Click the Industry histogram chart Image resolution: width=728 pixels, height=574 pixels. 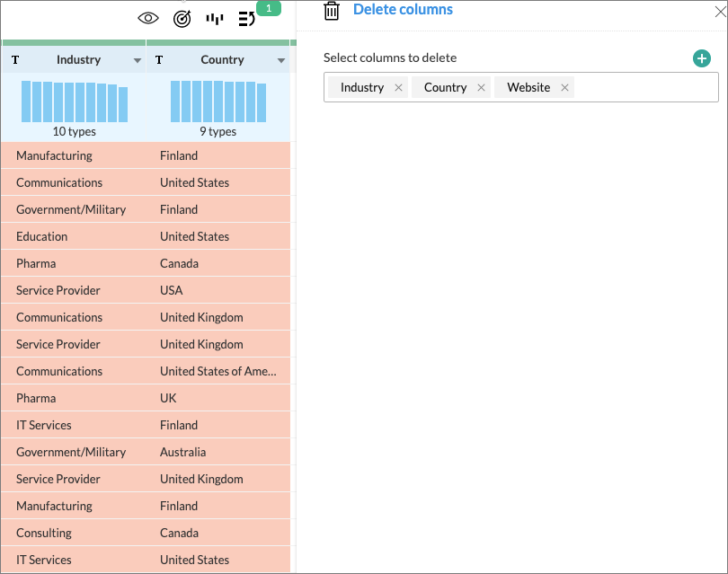tap(75, 102)
